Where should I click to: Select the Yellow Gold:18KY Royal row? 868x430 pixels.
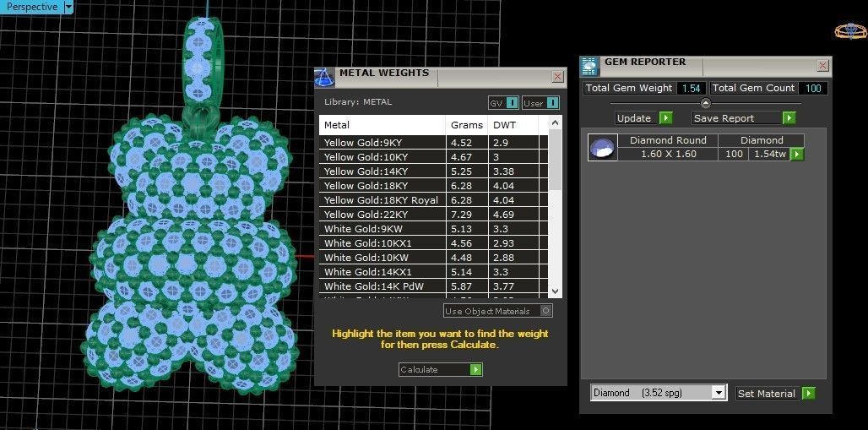[433, 200]
